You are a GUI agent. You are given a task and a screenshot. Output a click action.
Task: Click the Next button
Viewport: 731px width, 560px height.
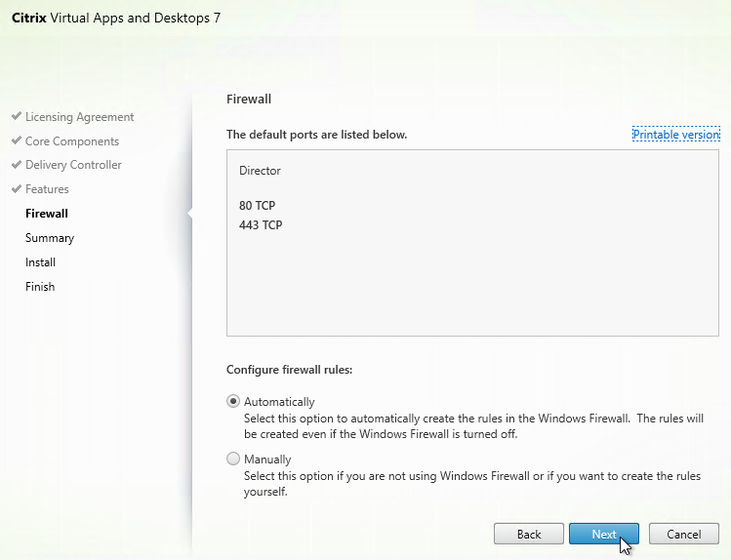click(604, 534)
